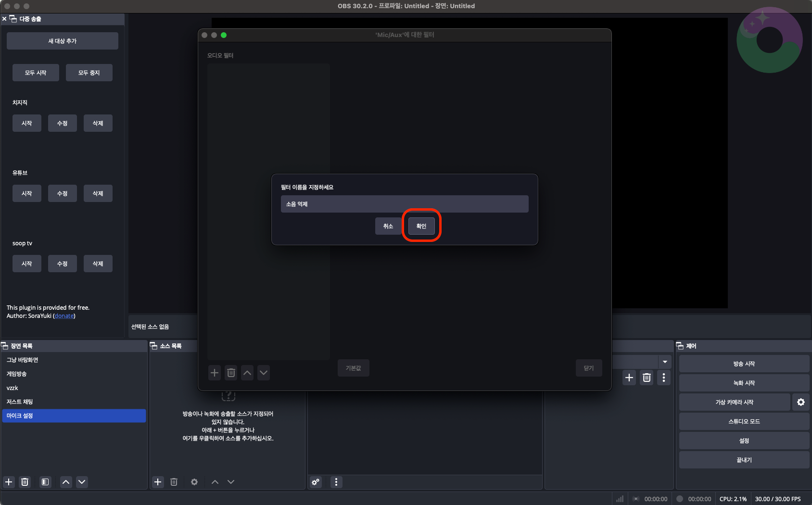Start all streams with 모두 시작
The height and width of the screenshot is (505, 812).
click(x=36, y=73)
